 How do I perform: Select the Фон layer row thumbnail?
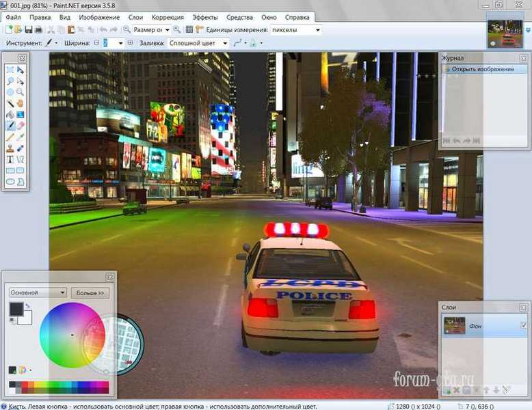click(x=454, y=325)
